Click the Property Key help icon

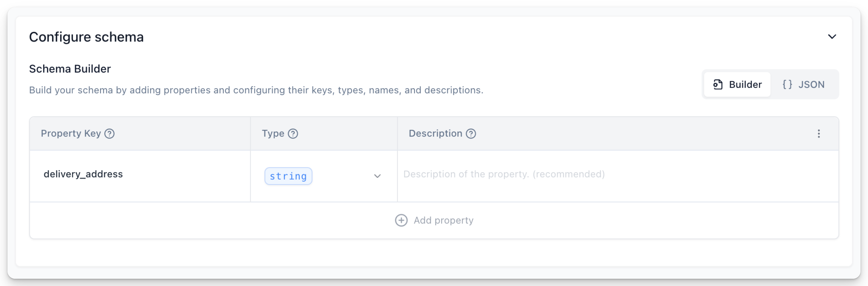click(x=109, y=134)
